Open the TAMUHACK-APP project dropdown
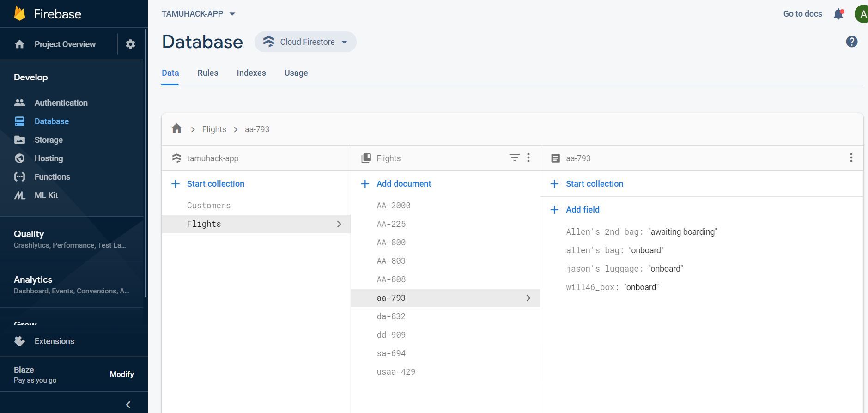 (198, 14)
